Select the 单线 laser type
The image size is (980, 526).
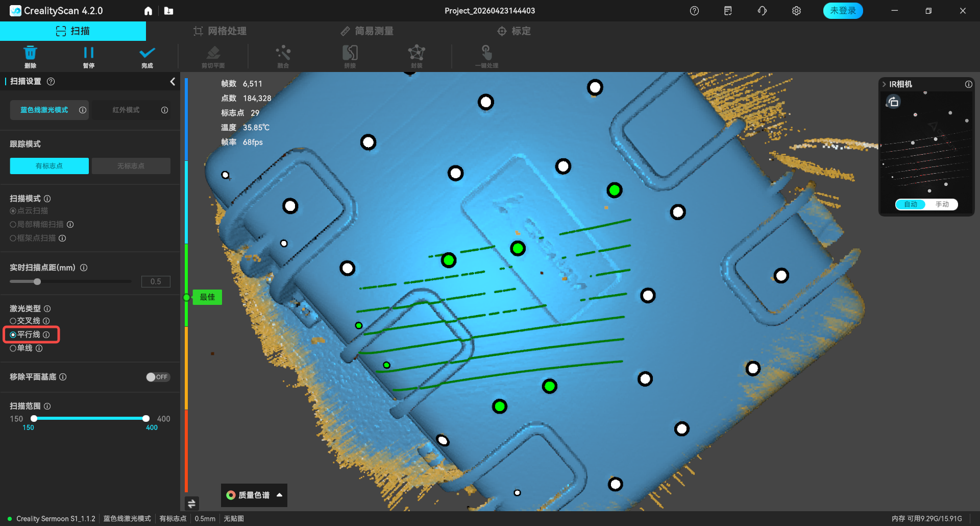coord(13,348)
